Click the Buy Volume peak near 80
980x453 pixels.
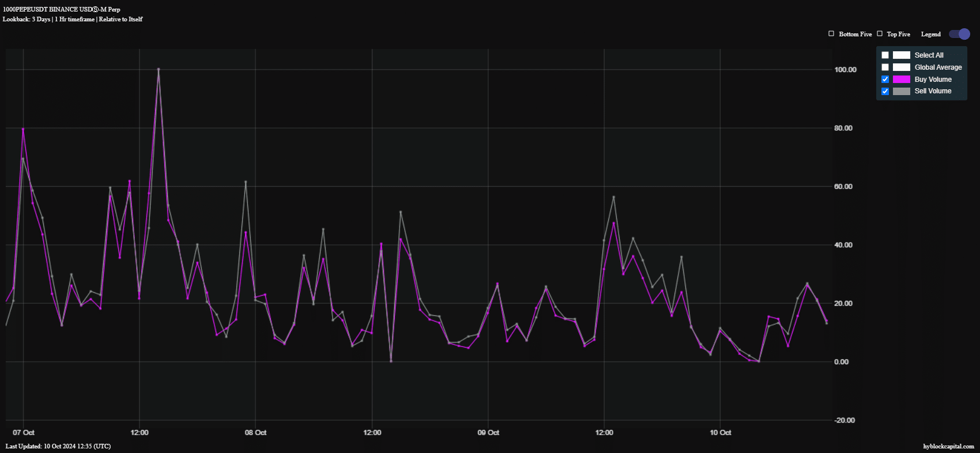[x=23, y=129]
